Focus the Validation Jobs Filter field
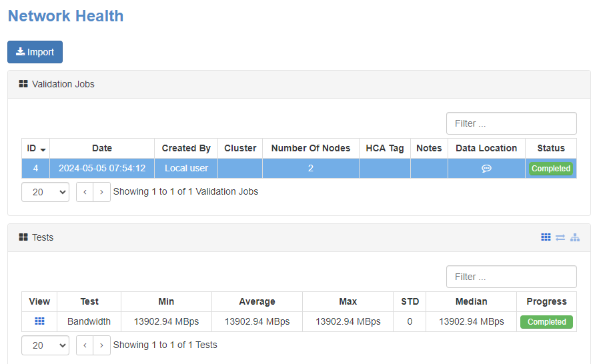The width and height of the screenshot is (603, 364). coord(511,123)
